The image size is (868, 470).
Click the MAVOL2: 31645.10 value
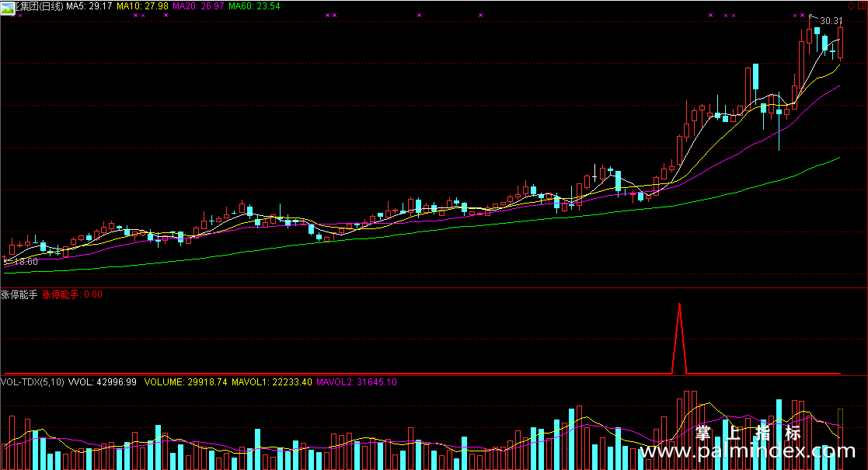(x=357, y=382)
